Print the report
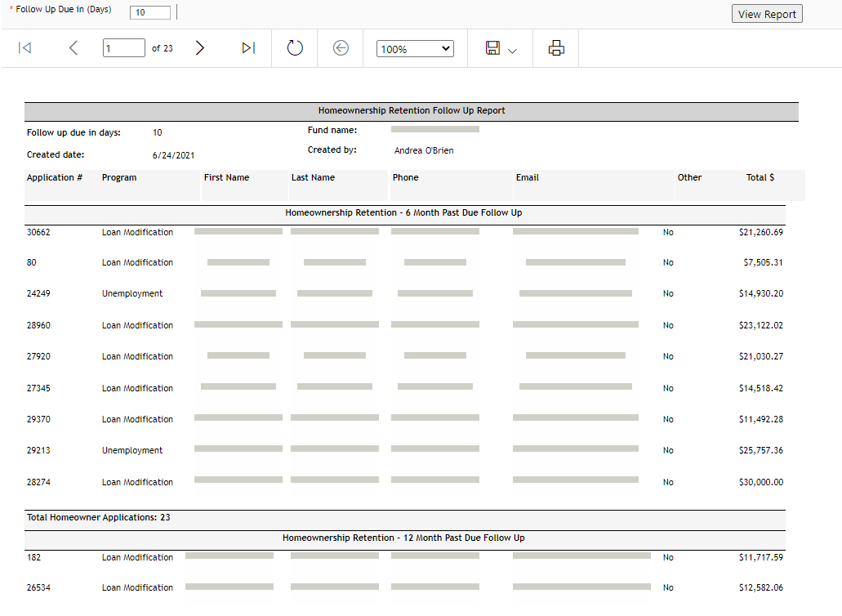842x616 pixels. [x=556, y=48]
